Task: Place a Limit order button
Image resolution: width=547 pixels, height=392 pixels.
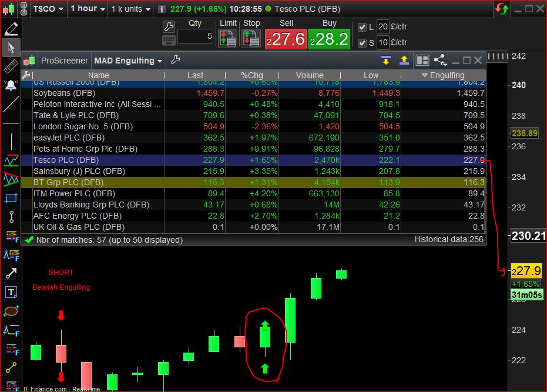Action: coord(228,38)
